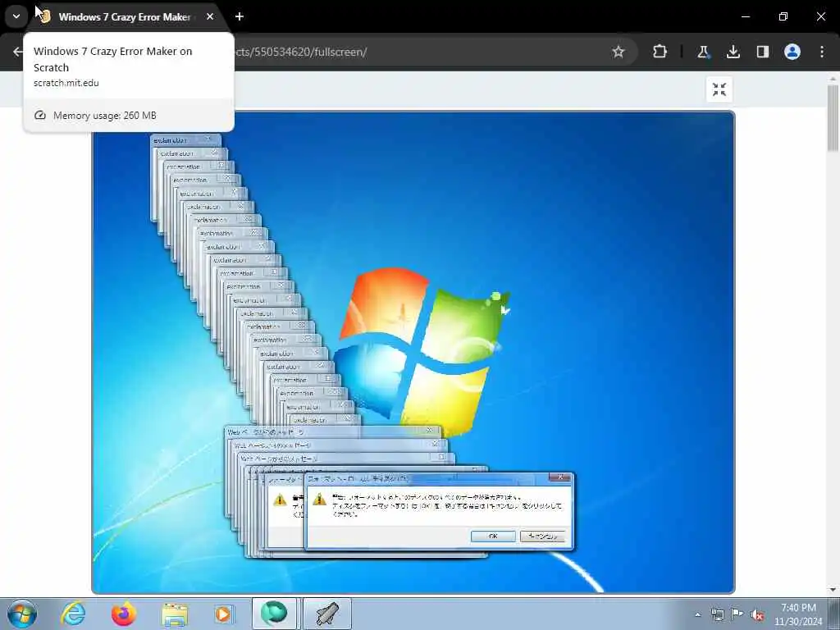Close the topmost exclamation window
The height and width of the screenshot is (630, 840).
(209, 139)
